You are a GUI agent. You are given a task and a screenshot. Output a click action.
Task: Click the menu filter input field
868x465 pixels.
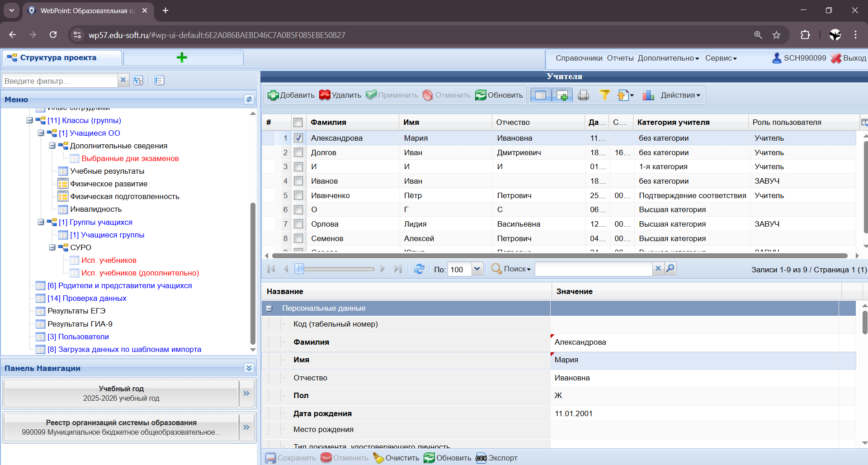pyautogui.click(x=60, y=81)
